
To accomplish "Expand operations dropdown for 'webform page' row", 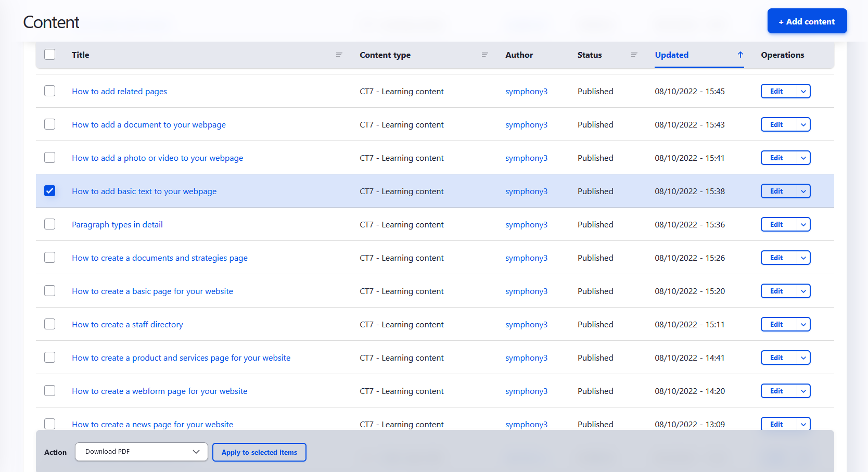I will click(803, 391).
